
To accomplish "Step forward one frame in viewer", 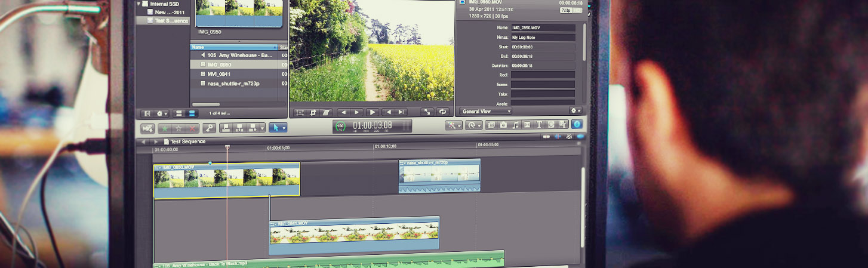I will click(357, 112).
